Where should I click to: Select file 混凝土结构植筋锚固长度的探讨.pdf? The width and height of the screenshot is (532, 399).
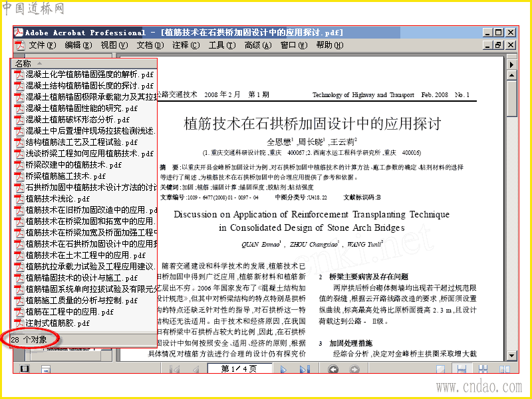point(90,86)
